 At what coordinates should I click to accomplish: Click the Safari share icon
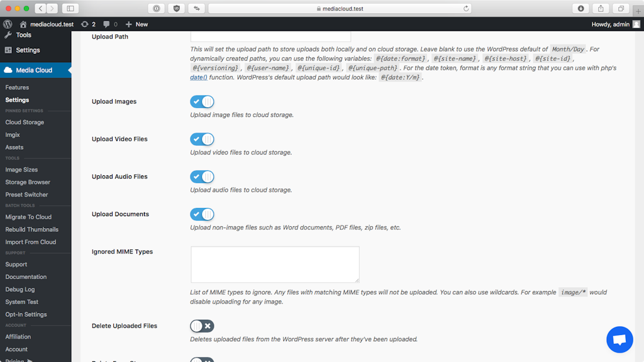click(601, 9)
